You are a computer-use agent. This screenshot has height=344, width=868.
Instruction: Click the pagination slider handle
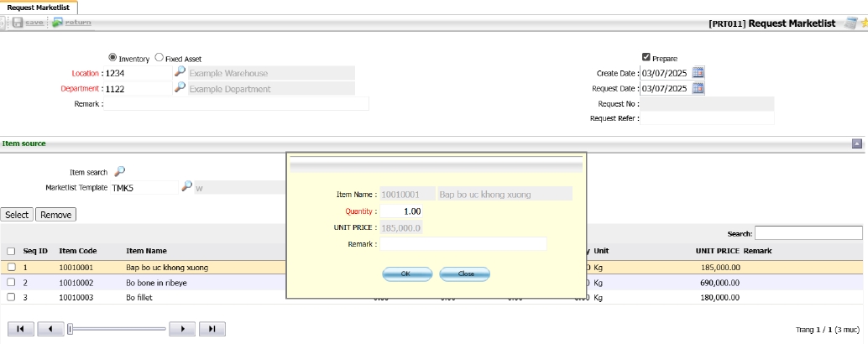(x=71, y=329)
